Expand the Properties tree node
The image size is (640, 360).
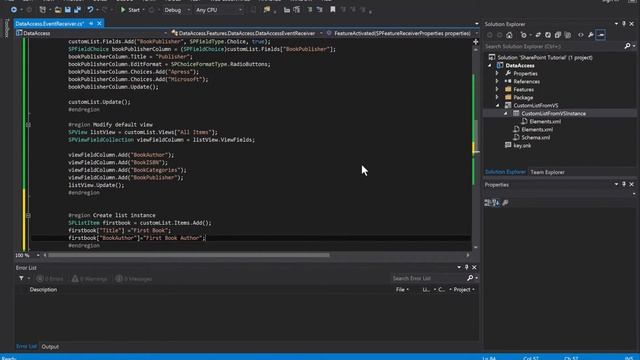[x=497, y=73]
